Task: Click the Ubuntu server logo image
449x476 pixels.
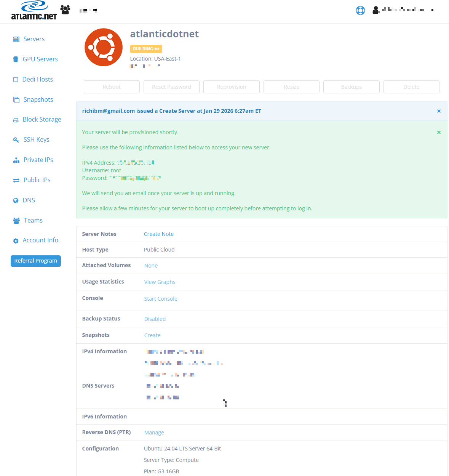Action: (104, 47)
